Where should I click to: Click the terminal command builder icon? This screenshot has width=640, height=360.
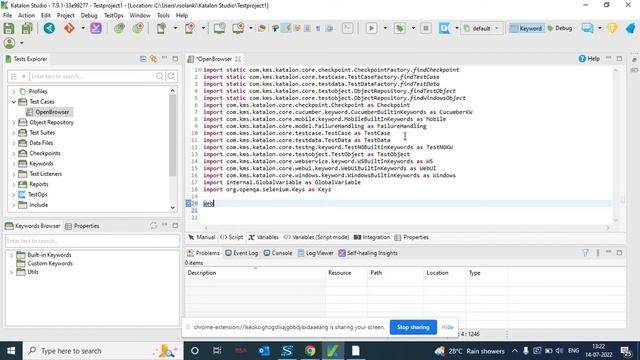click(x=348, y=28)
